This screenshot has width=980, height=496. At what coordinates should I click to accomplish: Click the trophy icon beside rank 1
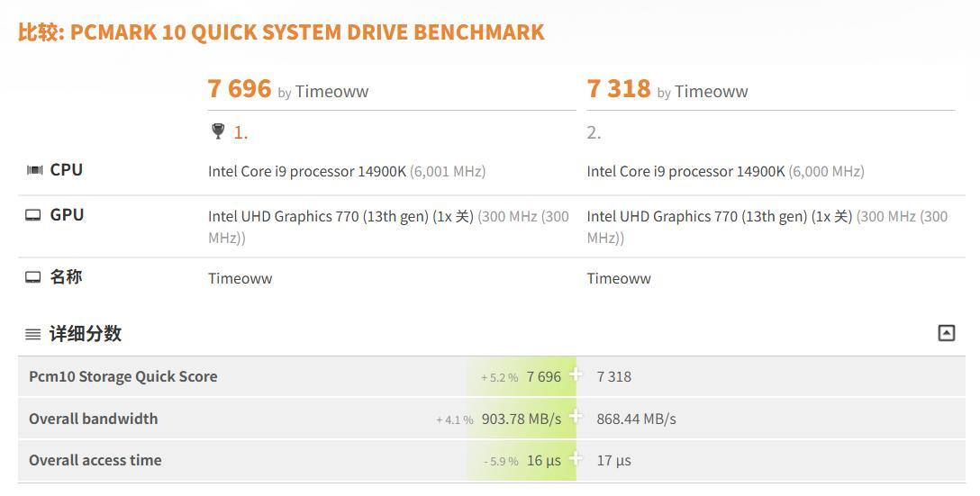pos(218,131)
